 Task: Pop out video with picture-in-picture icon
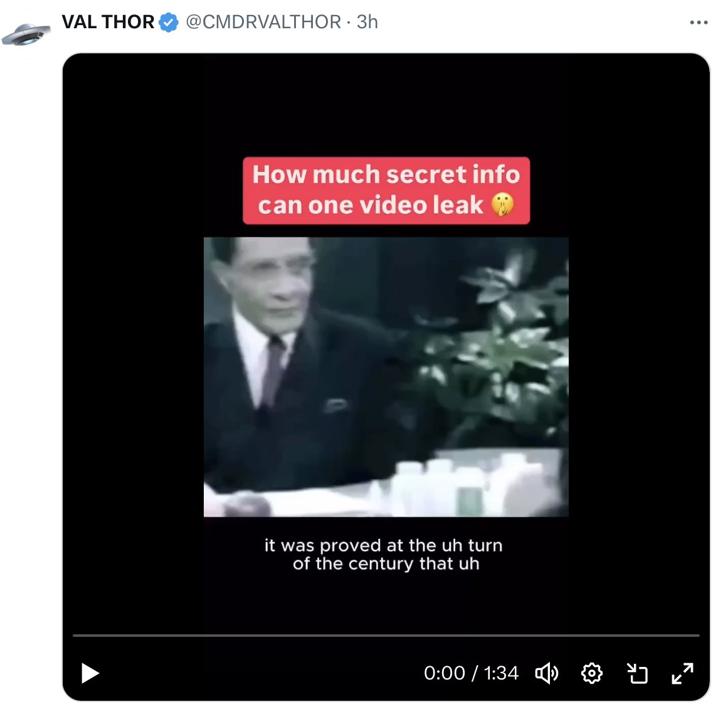tap(637, 673)
